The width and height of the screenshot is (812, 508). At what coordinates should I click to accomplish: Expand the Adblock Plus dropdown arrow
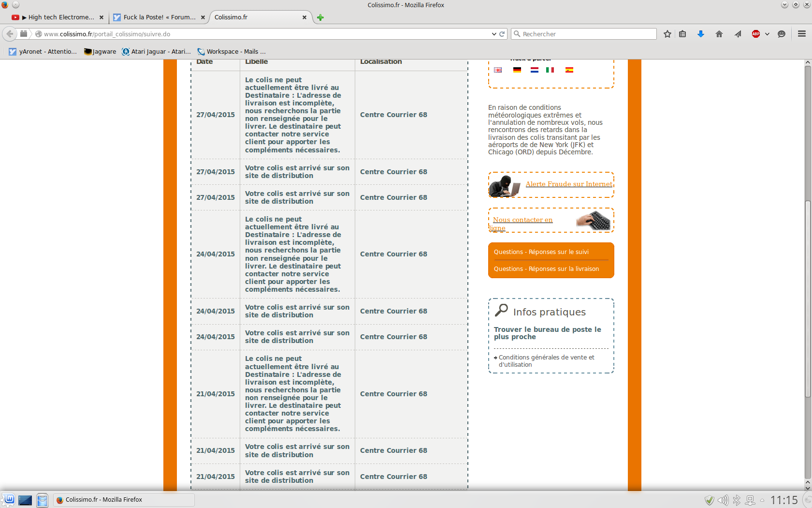[x=767, y=34]
